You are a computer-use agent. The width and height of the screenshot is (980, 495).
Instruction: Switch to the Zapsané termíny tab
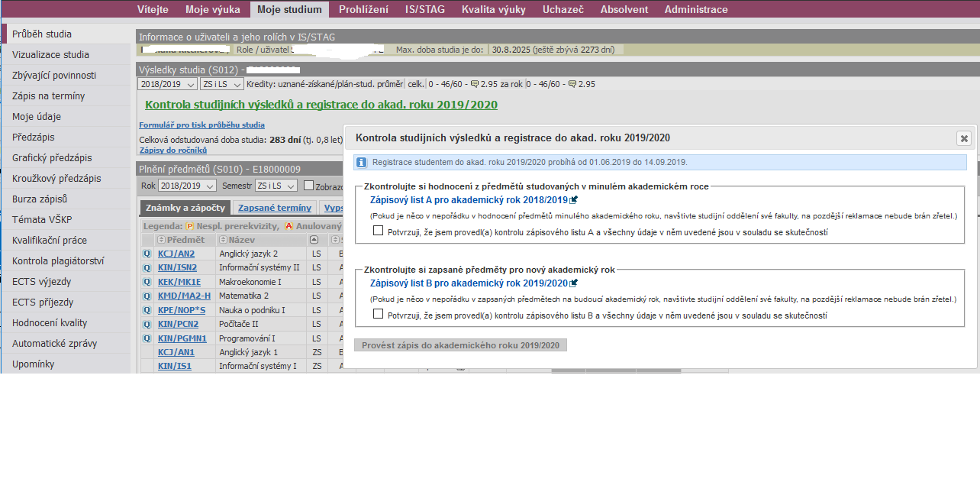click(274, 208)
